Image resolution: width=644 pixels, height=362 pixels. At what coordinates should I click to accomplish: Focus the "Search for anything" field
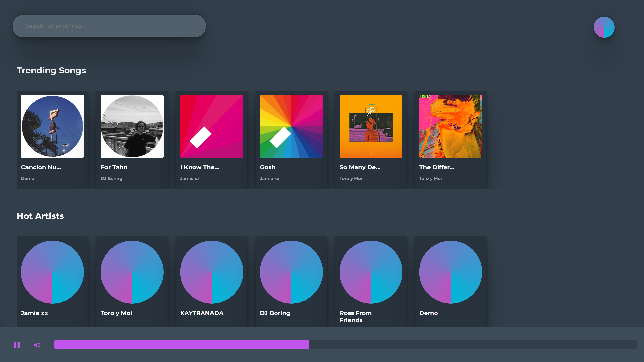tap(109, 26)
